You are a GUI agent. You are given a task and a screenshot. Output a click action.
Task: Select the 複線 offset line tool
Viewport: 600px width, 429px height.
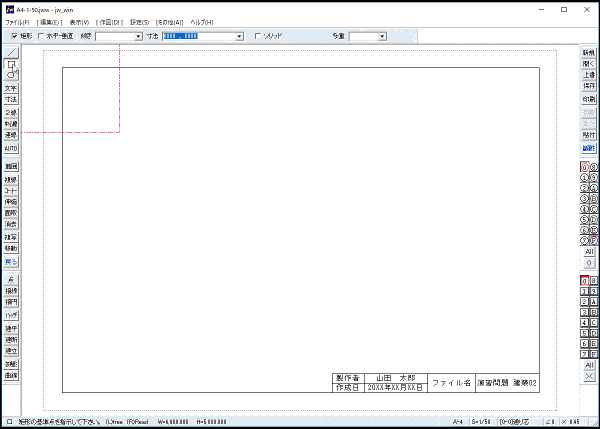(x=11, y=179)
